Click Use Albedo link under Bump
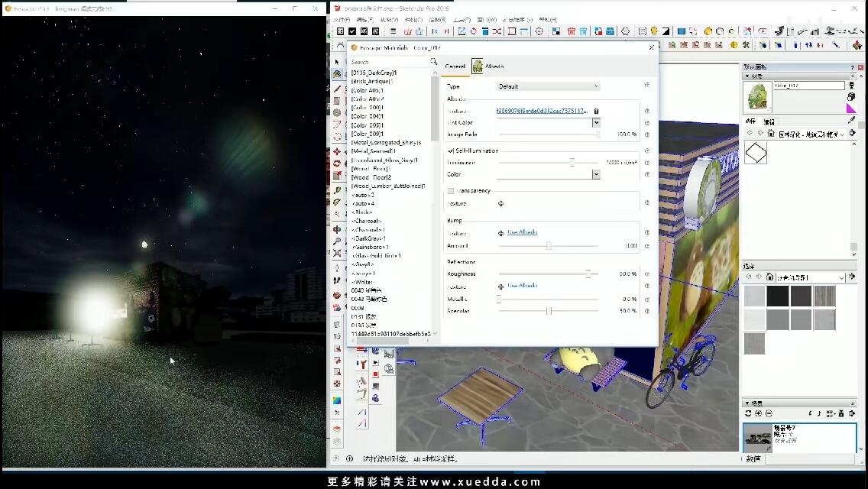This screenshot has width=868, height=489. (522, 232)
